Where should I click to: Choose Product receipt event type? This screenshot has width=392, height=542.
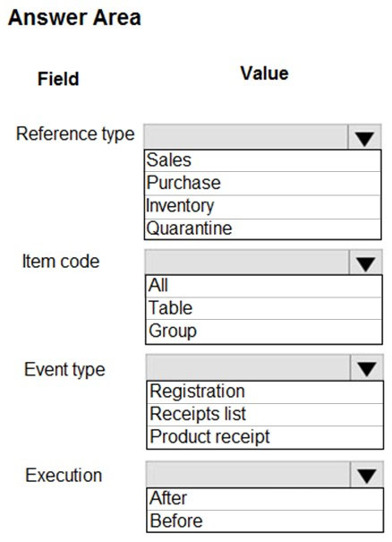pyautogui.click(x=265, y=437)
